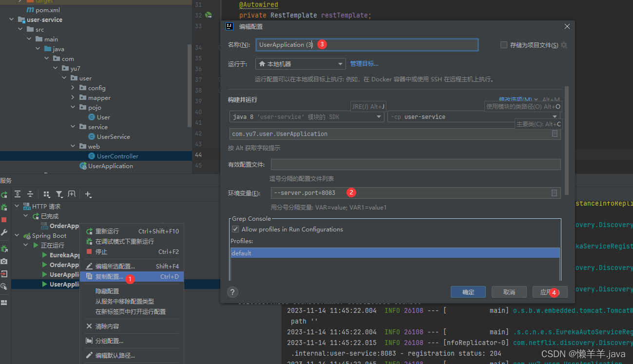Screen dimensions: 633x364
Task: Open the 管理目标 link
Action: point(364,64)
